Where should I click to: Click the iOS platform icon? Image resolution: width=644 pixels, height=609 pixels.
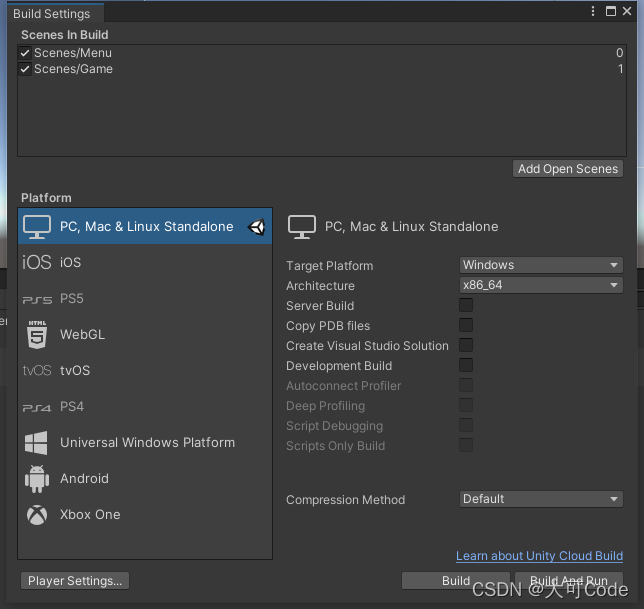[37, 262]
